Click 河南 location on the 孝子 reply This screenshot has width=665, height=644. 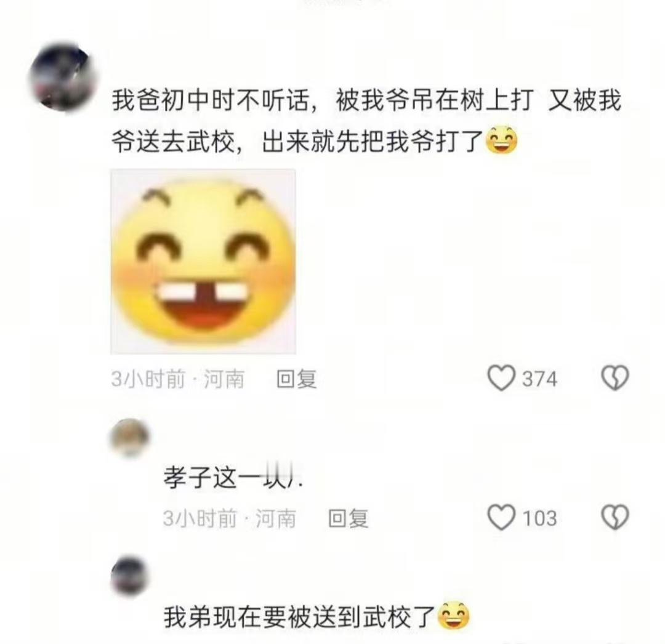[x=276, y=518]
